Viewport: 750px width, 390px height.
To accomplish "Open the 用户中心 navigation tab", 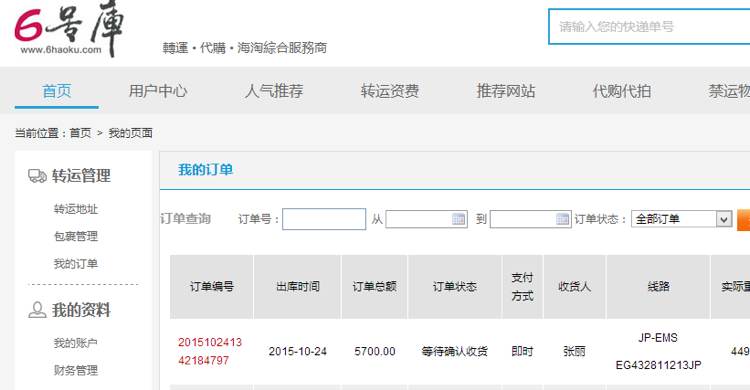I will click(x=158, y=91).
